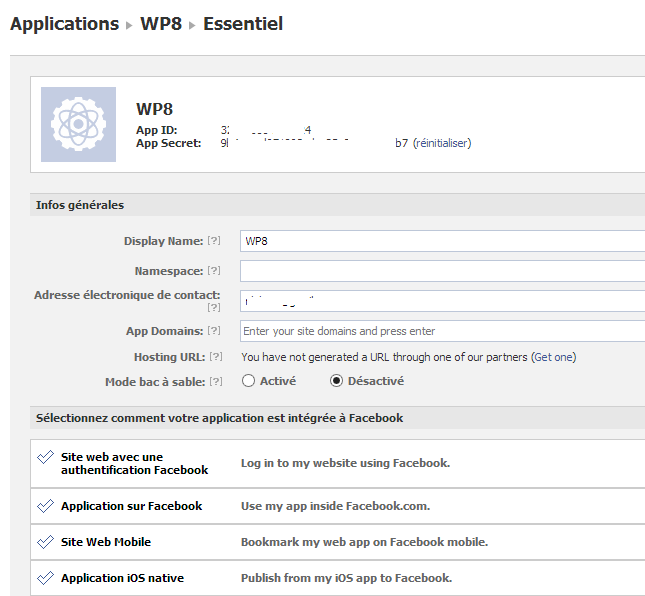Click 'Use my app inside Facebook.com.' text
The image size is (645, 596).
[x=336, y=506]
